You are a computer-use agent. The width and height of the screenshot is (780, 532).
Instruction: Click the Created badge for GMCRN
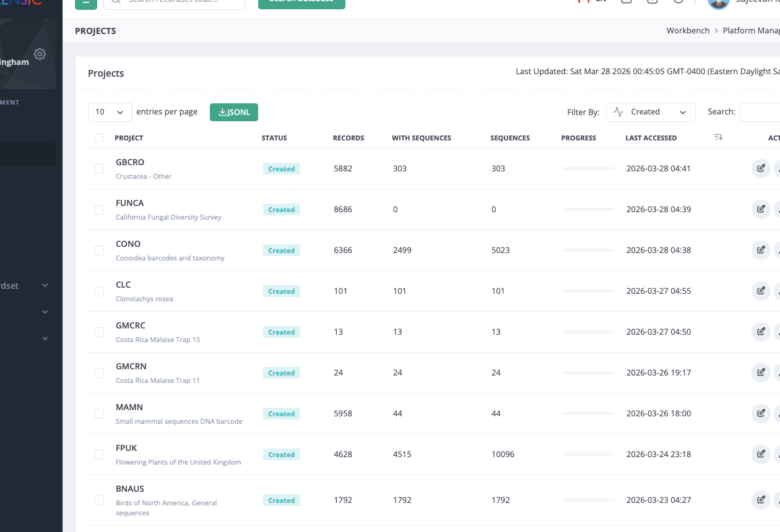coord(282,373)
